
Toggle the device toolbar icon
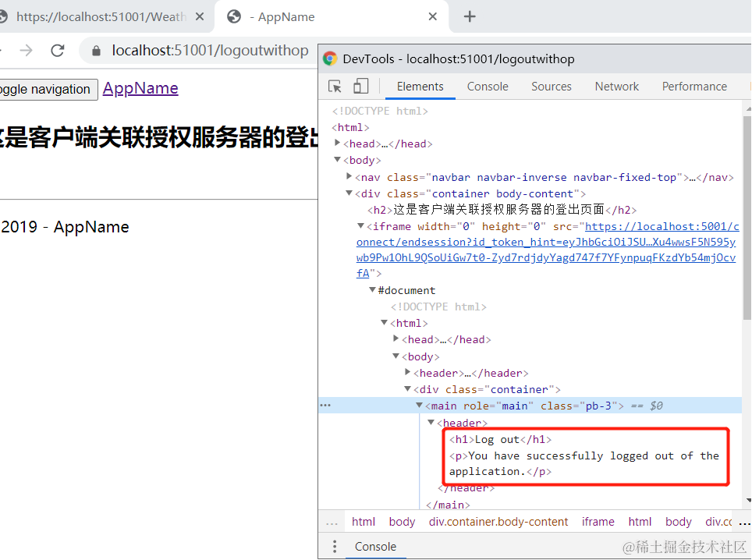(x=360, y=87)
